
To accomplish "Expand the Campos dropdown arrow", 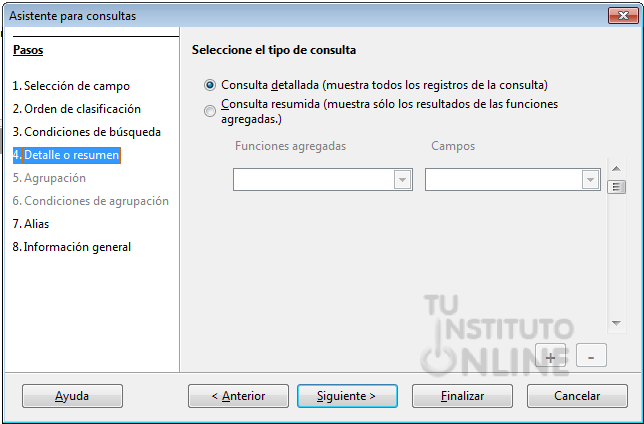I will click(x=590, y=180).
